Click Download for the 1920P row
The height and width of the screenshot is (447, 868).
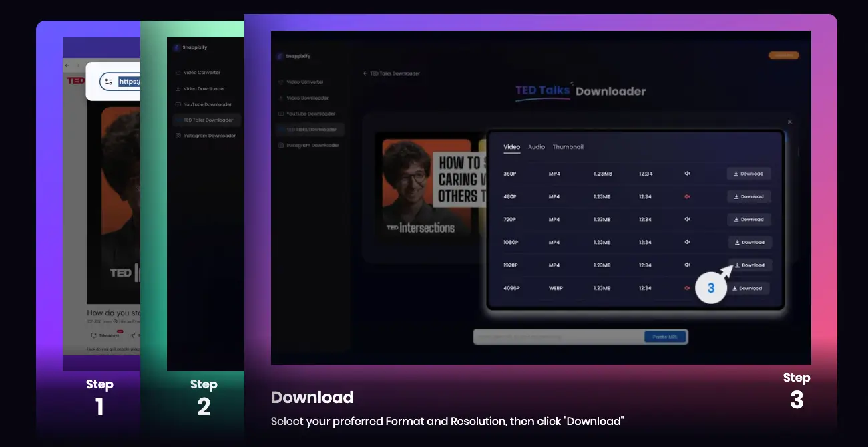750,265
